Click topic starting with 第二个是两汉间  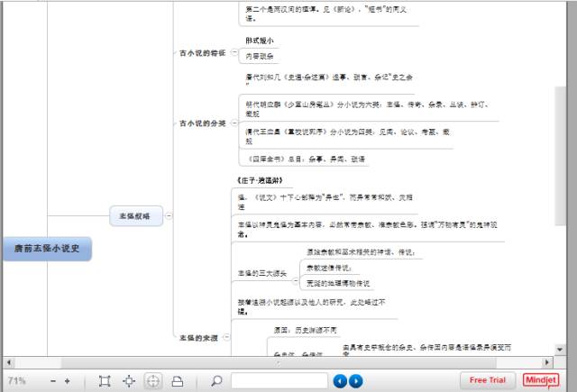point(326,14)
